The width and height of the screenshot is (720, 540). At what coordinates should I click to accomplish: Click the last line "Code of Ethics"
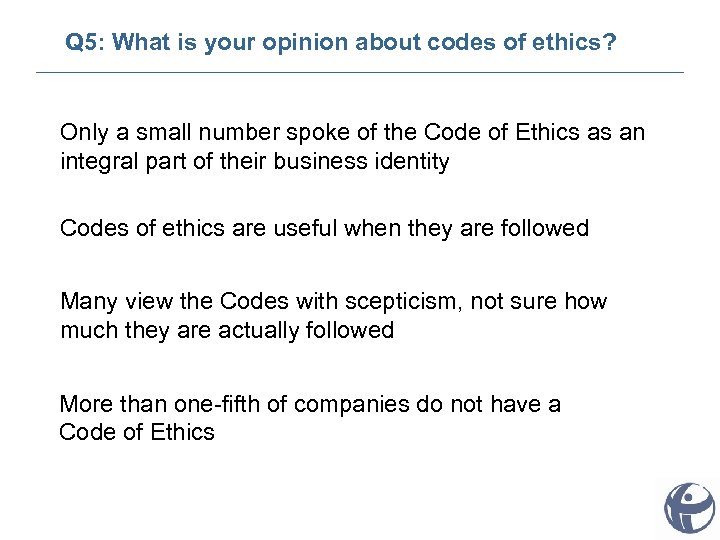[x=137, y=432]
